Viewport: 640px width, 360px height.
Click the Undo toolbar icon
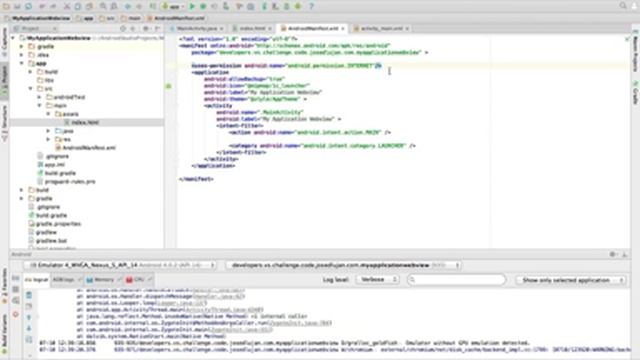coord(42,6)
